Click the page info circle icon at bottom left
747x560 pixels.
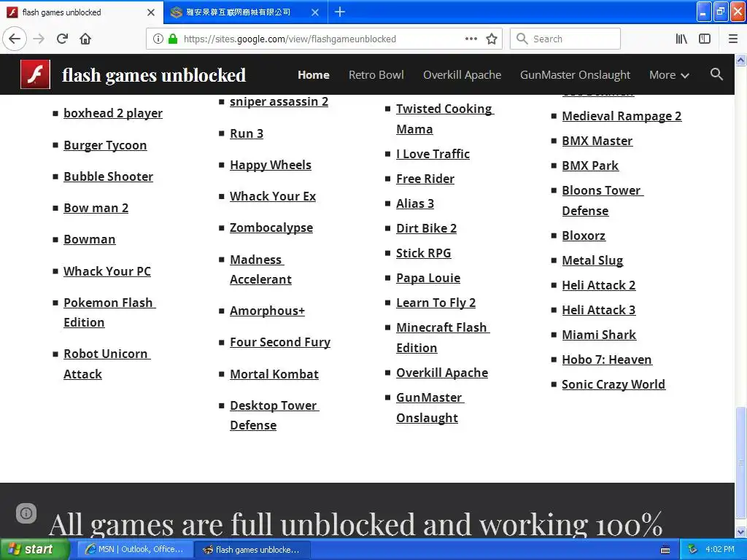click(x=26, y=513)
